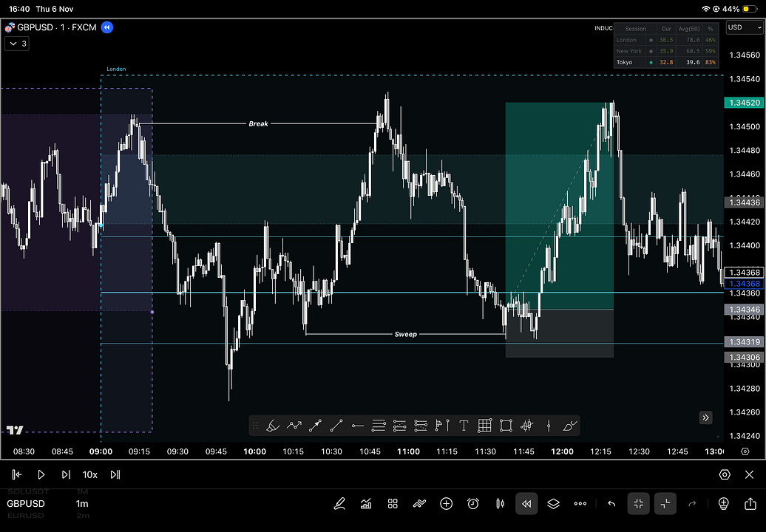Choose the trend line tool
This screenshot has height=532, width=766.
[x=336, y=426]
